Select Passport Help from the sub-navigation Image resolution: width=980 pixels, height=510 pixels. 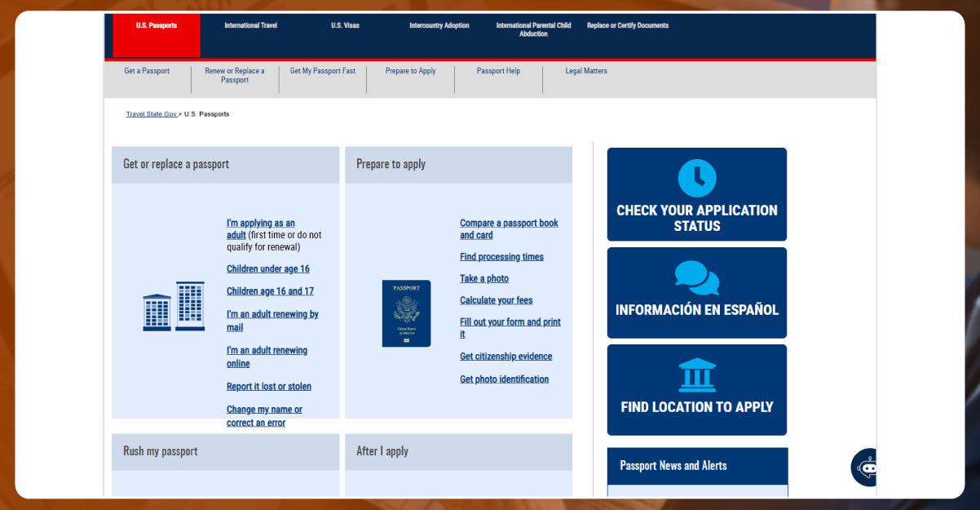pyautogui.click(x=498, y=71)
